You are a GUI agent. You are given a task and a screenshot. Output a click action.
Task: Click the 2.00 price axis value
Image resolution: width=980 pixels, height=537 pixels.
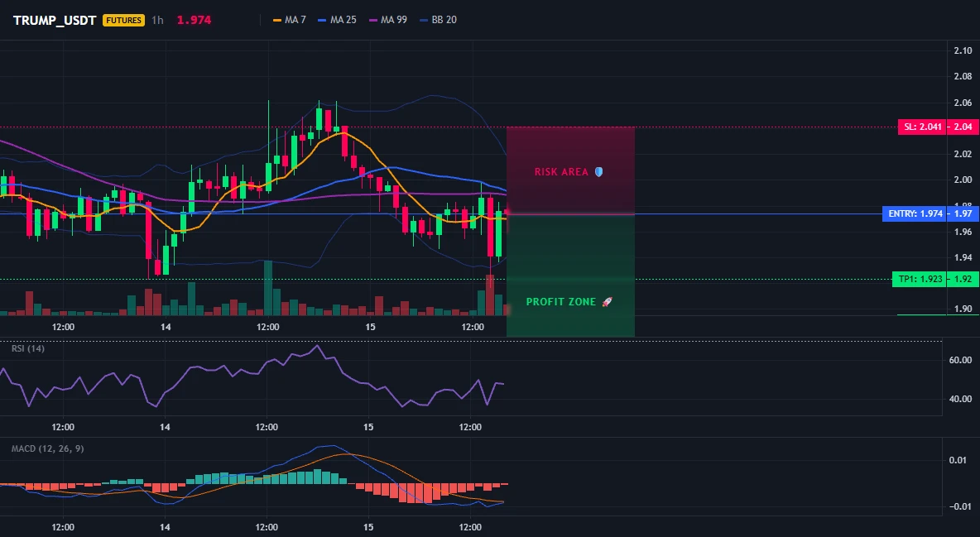963,180
